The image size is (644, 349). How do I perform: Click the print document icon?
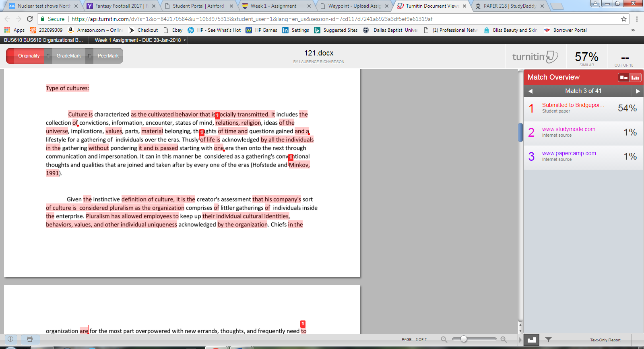tap(29, 339)
